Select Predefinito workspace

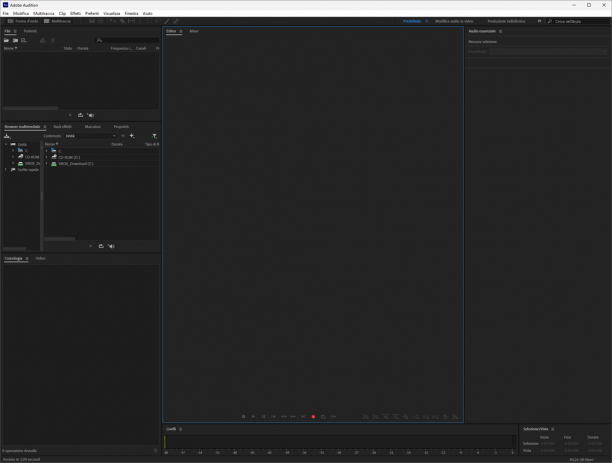click(412, 21)
